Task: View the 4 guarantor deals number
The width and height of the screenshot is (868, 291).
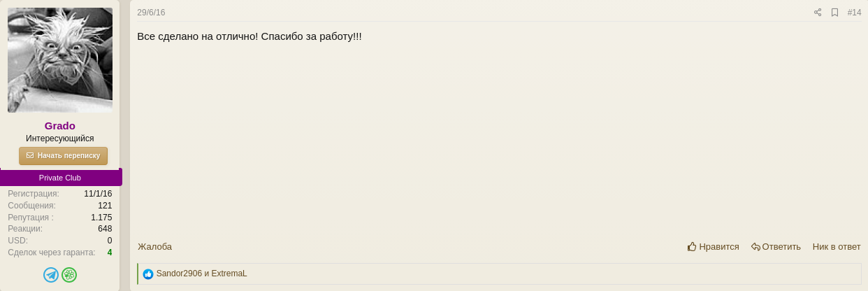Action: point(110,253)
